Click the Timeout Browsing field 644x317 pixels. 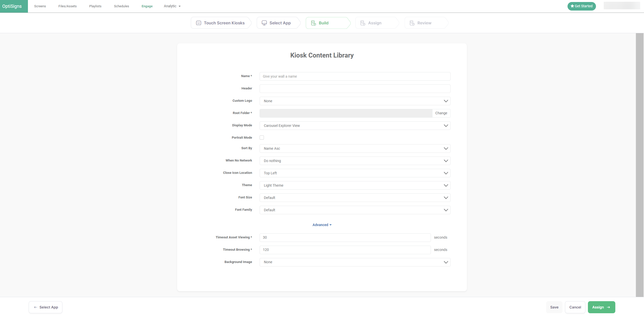[x=345, y=250]
